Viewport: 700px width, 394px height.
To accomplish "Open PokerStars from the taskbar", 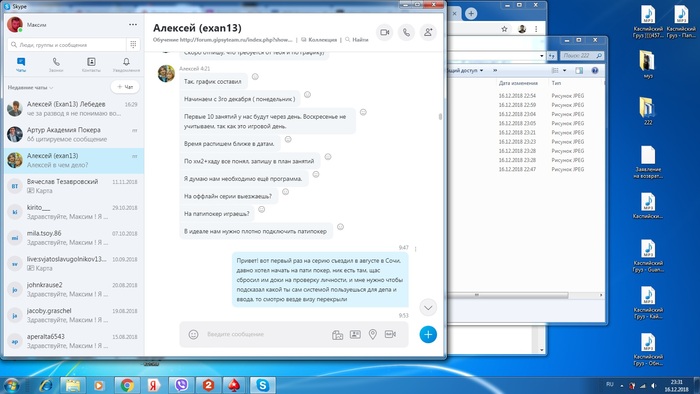I will (x=235, y=385).
